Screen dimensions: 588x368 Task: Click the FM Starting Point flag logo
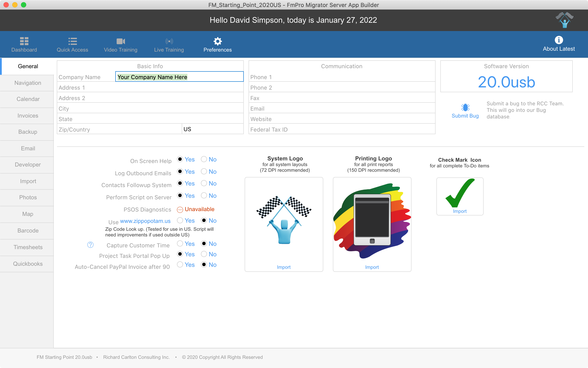pos(564,20)
